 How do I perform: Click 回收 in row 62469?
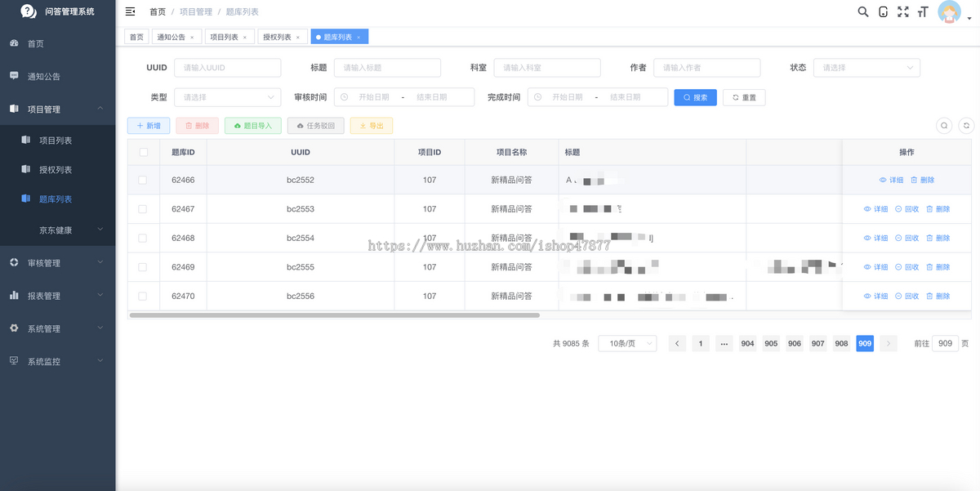pos(906,267)
